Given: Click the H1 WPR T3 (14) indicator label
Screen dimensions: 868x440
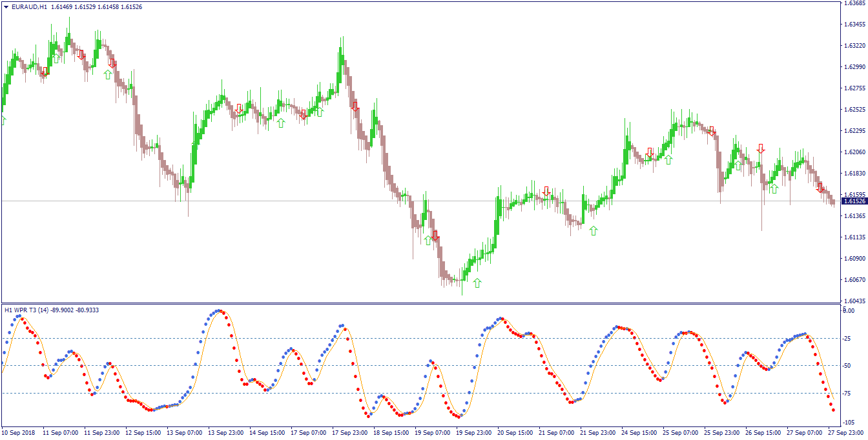Looking at the screenshot, I should 26,310.
